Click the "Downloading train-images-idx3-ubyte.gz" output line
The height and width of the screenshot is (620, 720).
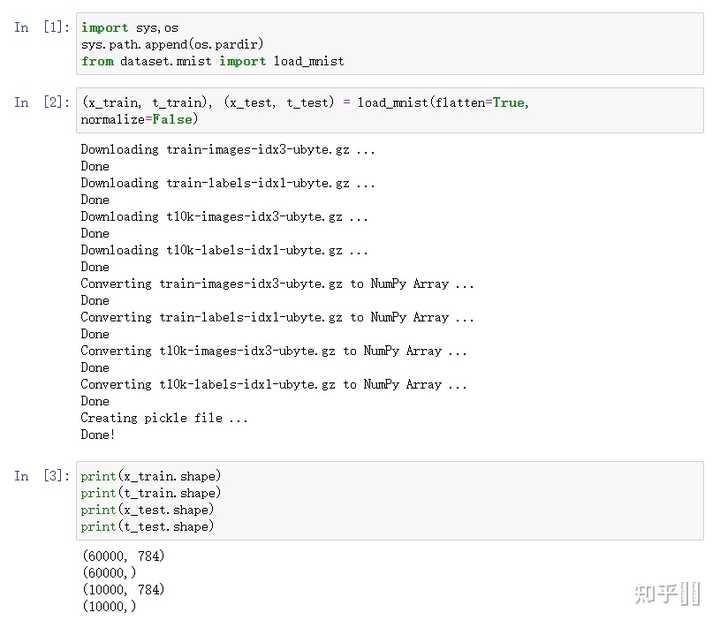228,150
